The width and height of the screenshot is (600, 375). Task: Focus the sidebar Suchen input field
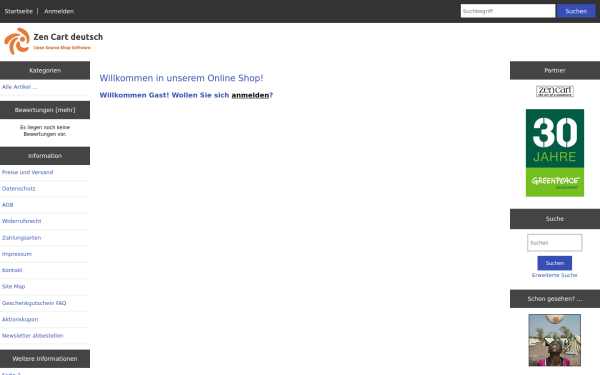click(554, 243)
